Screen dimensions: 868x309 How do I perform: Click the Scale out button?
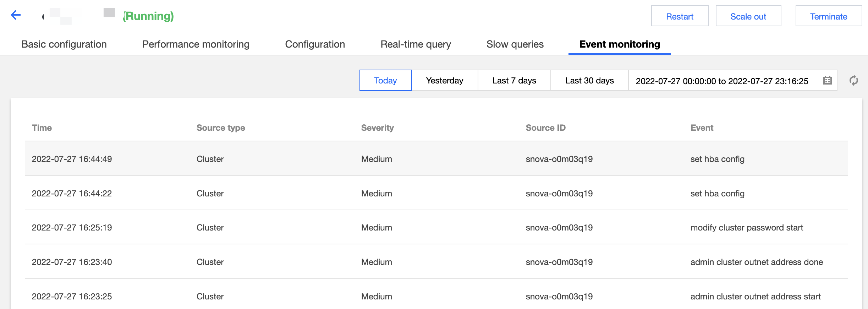pos(748,16)
